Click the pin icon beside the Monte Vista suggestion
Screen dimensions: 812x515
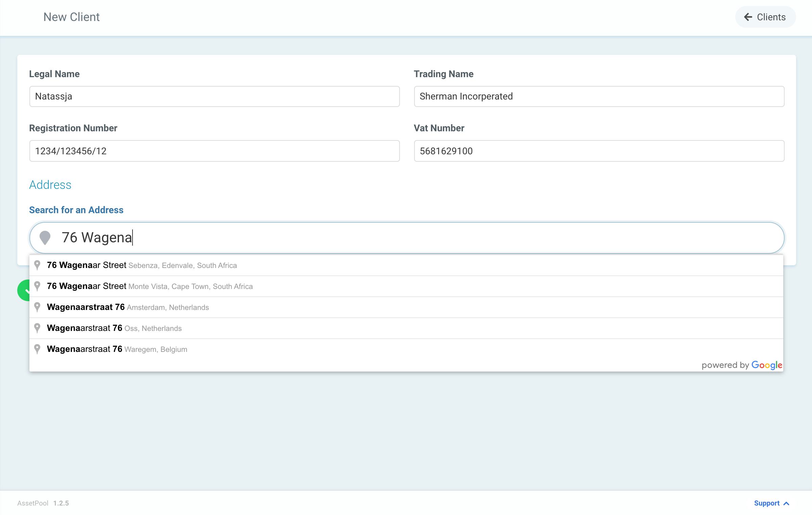click(x=37, y=286)
